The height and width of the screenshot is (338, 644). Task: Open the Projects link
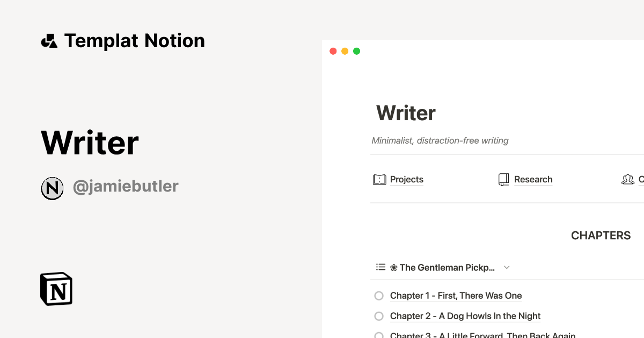[x=407, y=179]
